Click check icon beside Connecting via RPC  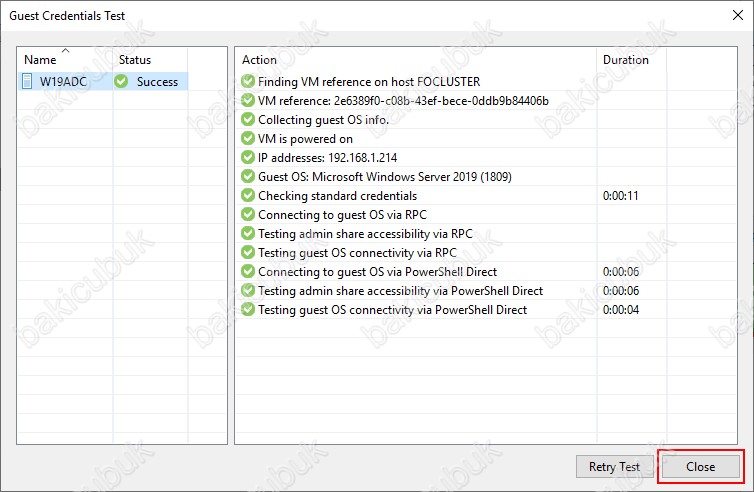(x=248, y=214)
